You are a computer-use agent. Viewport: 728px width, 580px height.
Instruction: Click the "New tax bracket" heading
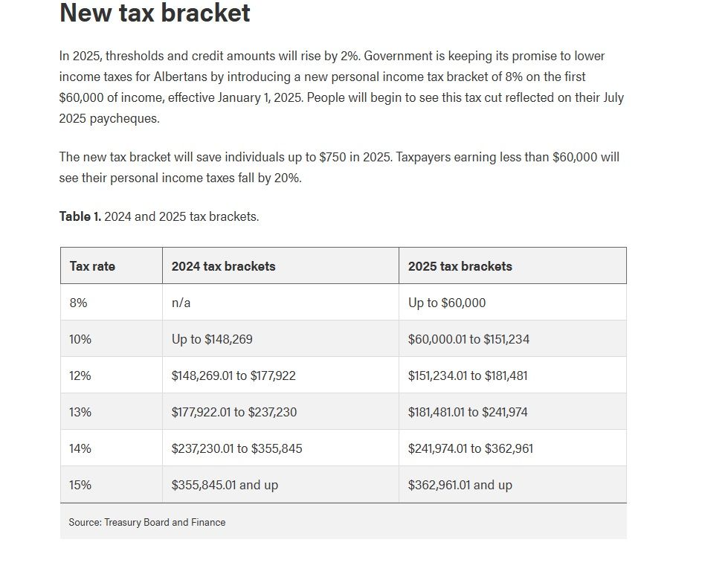click(155, 13)
